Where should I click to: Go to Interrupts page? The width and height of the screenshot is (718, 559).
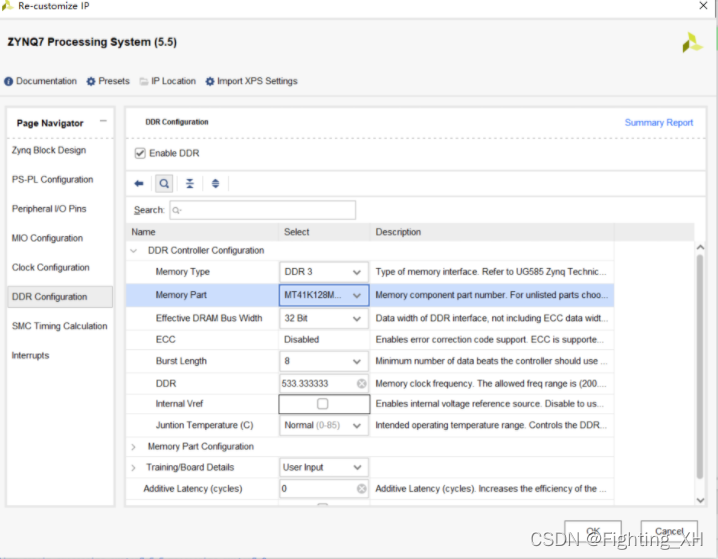point(30,355)
